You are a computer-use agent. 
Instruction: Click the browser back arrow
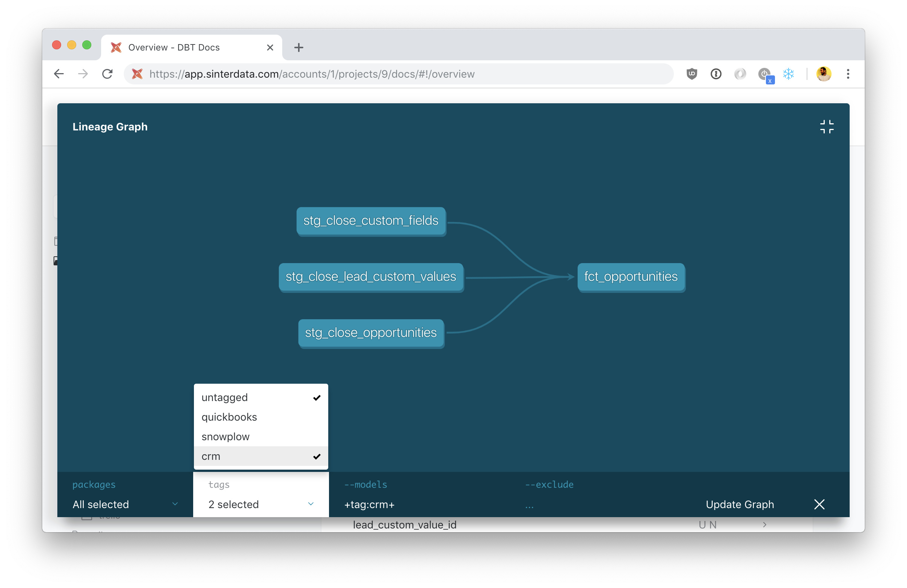(59, 74)
